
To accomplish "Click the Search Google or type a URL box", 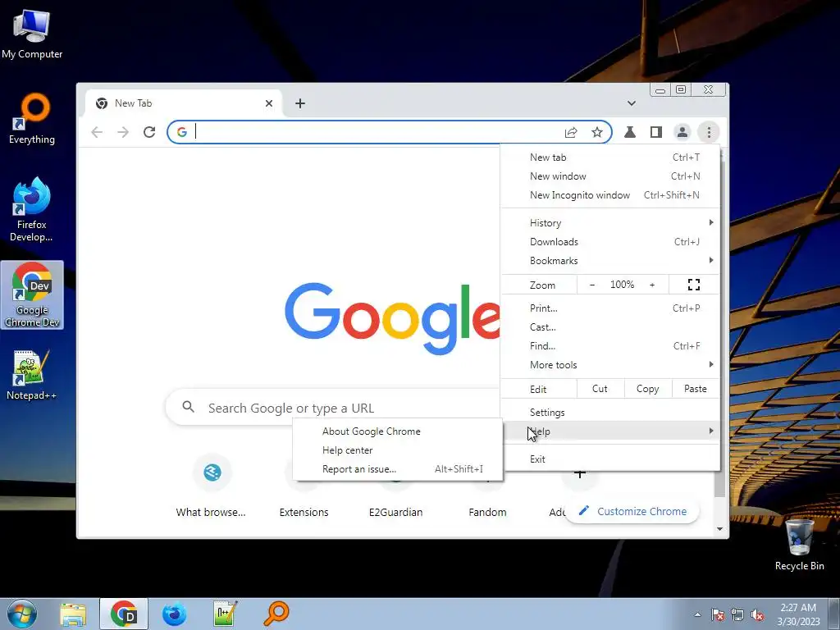I will coord(332,409).
